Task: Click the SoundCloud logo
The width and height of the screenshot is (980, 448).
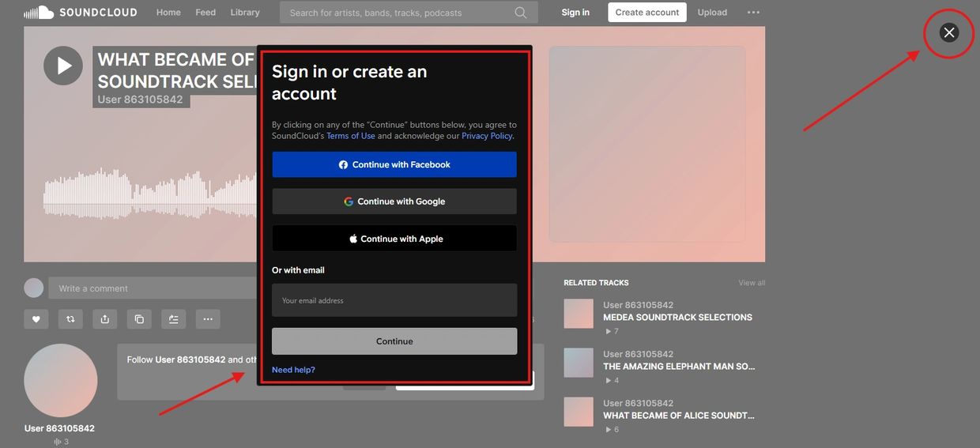Action: tap(80, 13)
